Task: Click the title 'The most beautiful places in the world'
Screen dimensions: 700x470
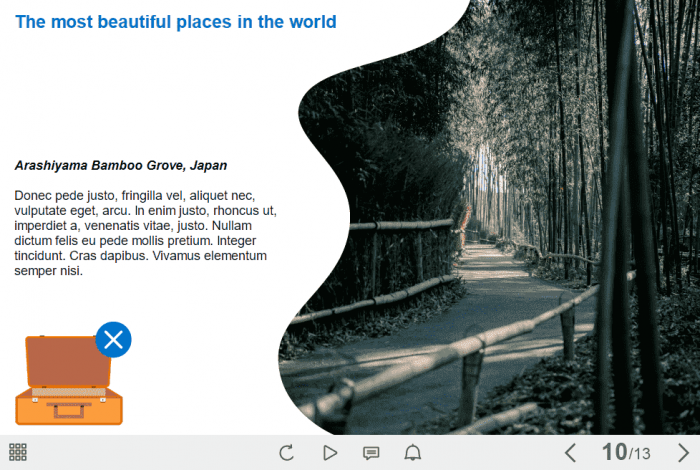Action: click(176, 22)
